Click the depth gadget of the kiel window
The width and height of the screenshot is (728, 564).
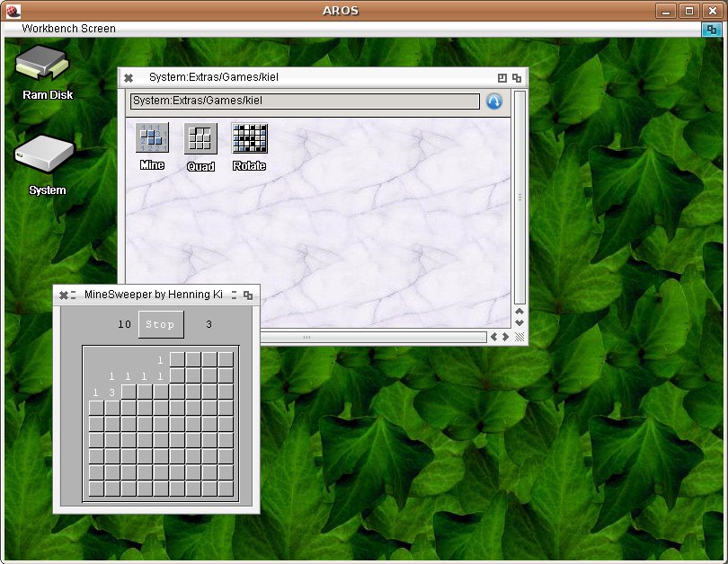pyautogui.click(x=517, y=78)
